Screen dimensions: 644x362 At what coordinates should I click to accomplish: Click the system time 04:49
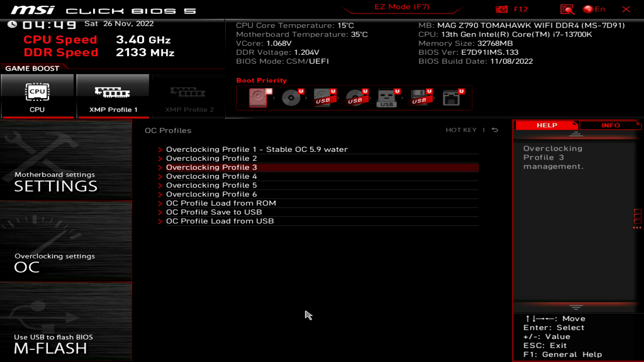coord(49,24)
